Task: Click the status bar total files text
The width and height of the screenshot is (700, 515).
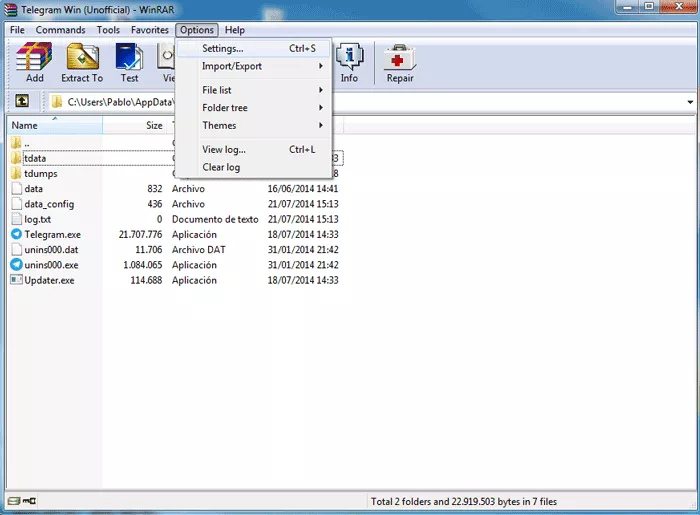Action: (x=464, y=502)
